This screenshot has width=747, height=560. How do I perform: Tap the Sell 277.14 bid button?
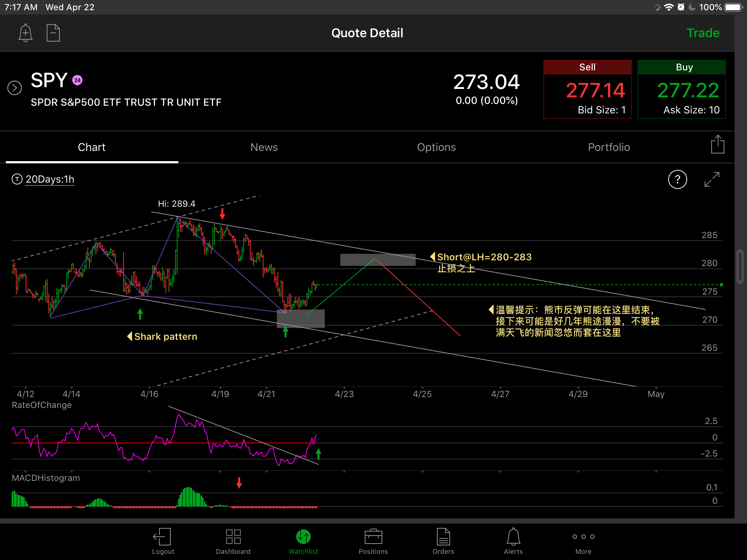pos(587,89)
